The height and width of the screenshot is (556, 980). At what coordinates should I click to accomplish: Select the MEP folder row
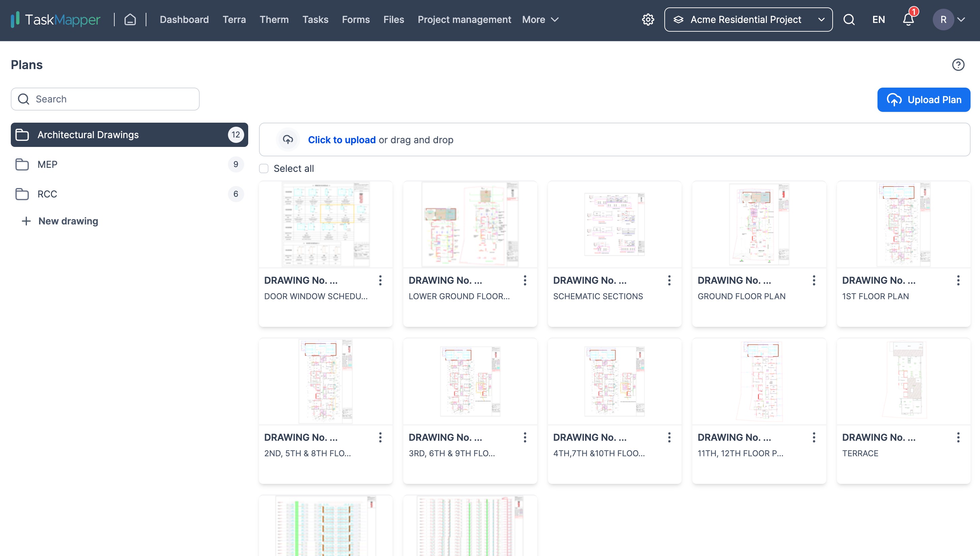[129, 164]
